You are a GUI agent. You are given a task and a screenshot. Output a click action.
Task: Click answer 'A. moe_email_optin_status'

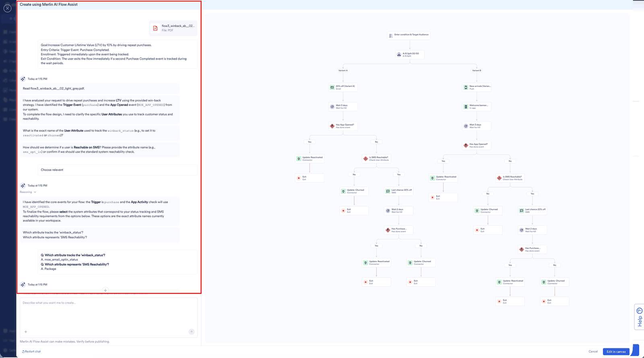coord(59,260)
